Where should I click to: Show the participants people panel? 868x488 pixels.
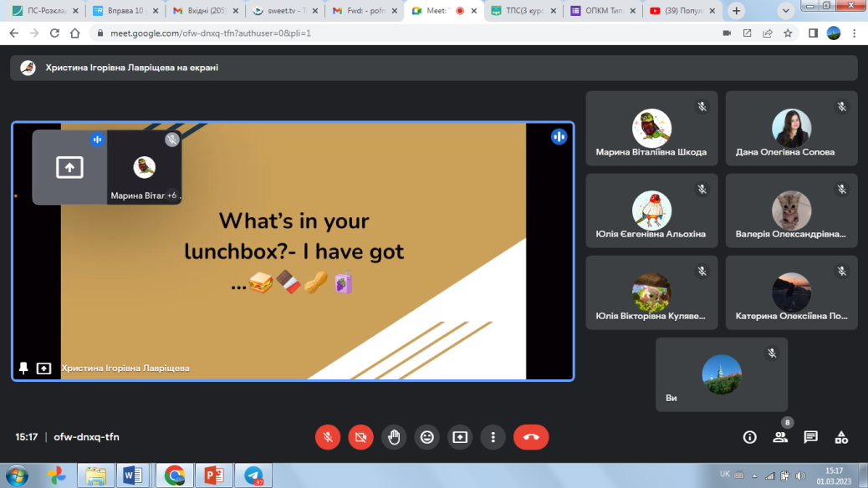click(x=780, y=437)
